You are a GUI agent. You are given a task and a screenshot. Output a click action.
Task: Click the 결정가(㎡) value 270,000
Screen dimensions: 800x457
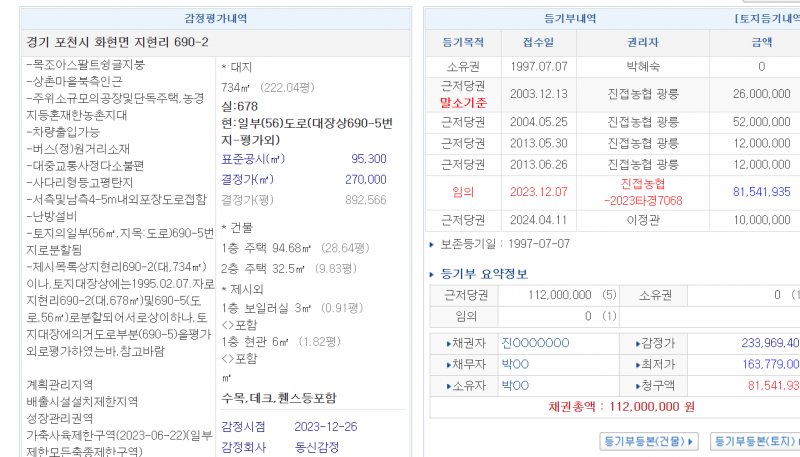[x=366, y=179]
